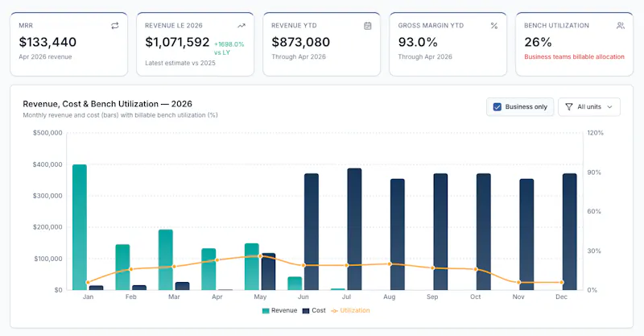The width and height of the screenshot is (644, 336).
Task: Click the teal Revenue legend color square
Action: coord(266,311)
